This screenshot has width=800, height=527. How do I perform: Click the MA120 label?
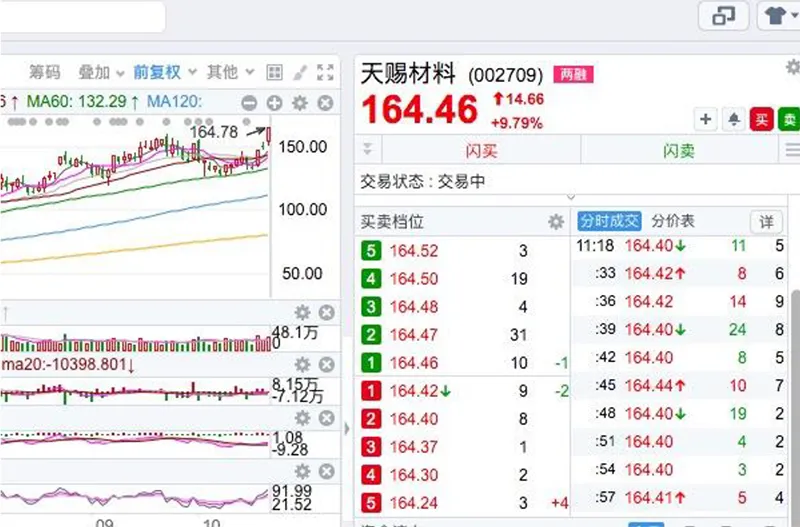[174, 102]
